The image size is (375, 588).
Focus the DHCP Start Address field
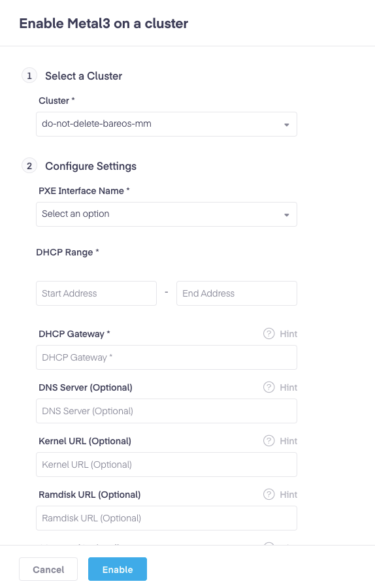click(x=97, y=293)
